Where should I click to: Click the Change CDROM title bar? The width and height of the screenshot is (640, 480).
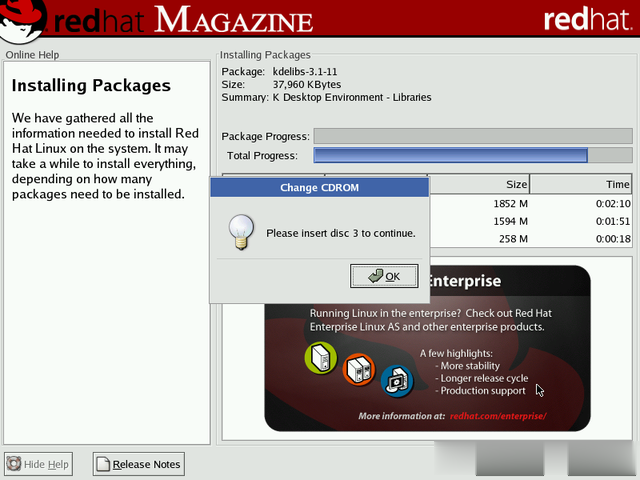(320, 187)
